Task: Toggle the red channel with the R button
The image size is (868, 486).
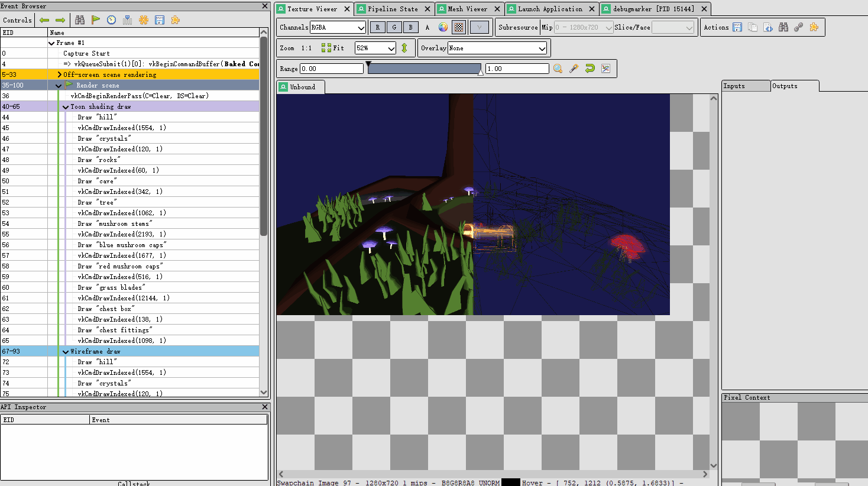Action: click(377, 27)
